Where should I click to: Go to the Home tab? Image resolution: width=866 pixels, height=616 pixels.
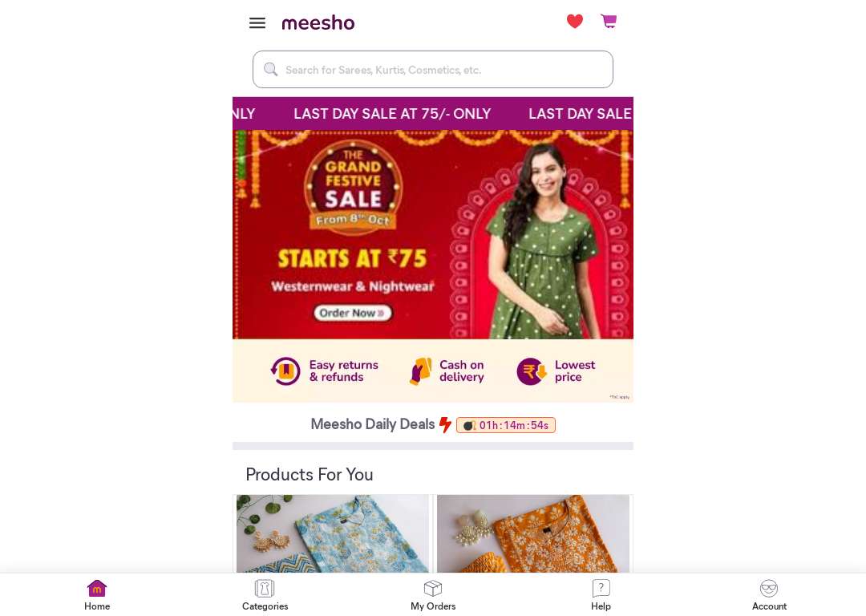click(x=97, y=595)
